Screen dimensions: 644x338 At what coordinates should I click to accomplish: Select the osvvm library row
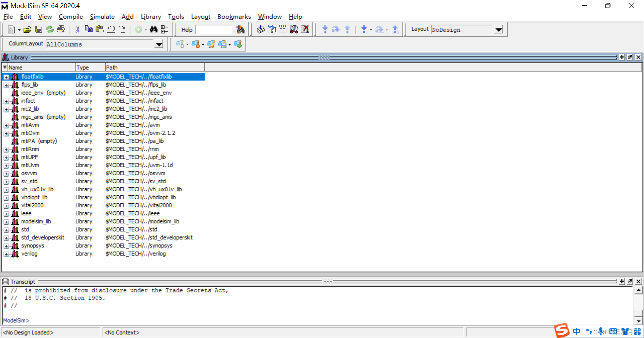click(103, 173)
